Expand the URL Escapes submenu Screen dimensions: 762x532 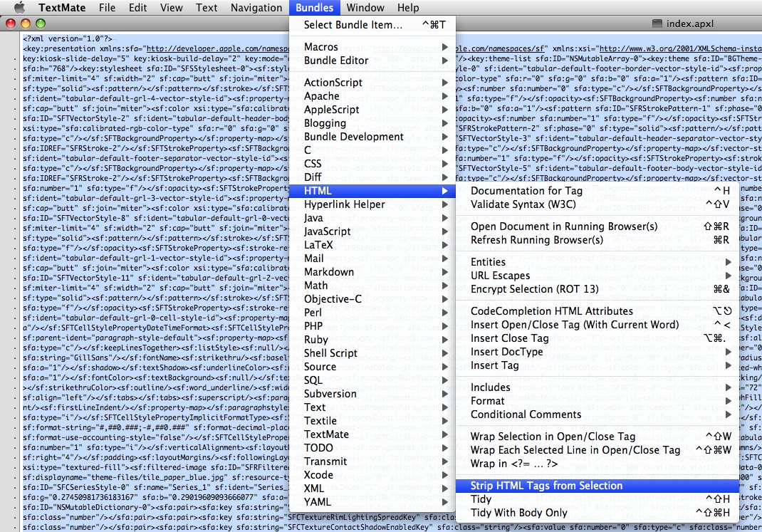(597, 276)
